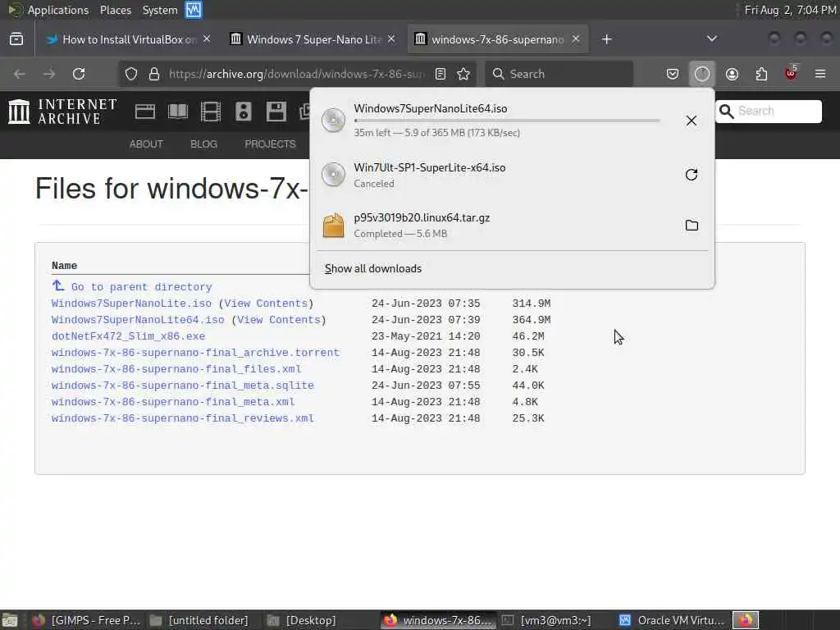Open the PROJECTS nav link
Viewport: 840px width, 630px height.
tap(270, 144)
